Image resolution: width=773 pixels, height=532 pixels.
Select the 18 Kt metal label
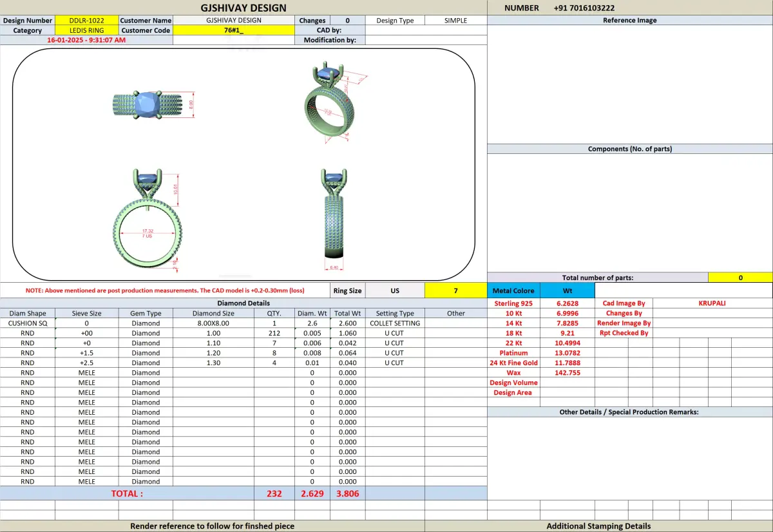pyautogui.click(x=513, y=333)
